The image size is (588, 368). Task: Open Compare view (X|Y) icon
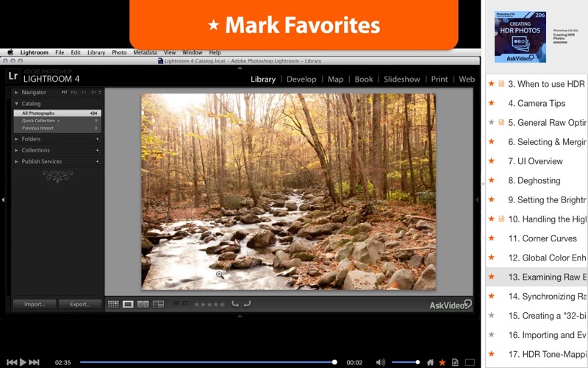pyautogui.click(x=143, y=304)
